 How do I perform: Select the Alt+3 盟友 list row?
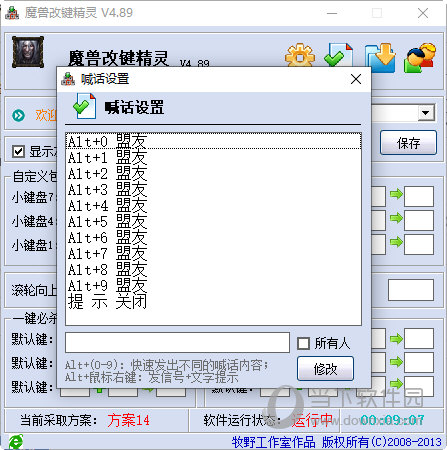[x=213, y=189]
